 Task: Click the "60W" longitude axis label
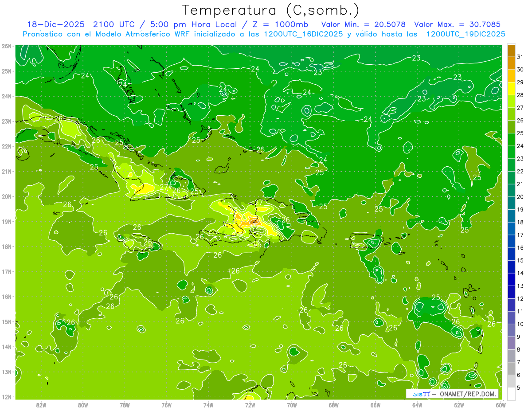click(501, 405)
